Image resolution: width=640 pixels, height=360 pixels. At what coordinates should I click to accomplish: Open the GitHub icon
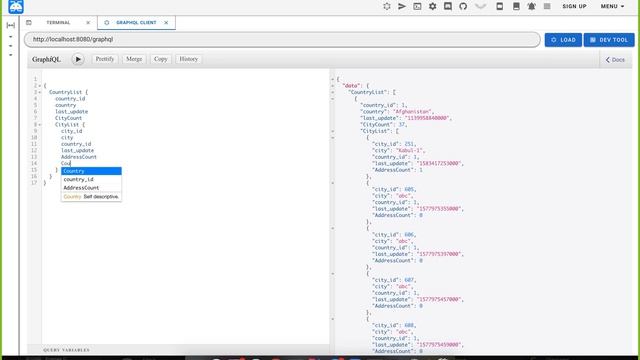point(463,7)
